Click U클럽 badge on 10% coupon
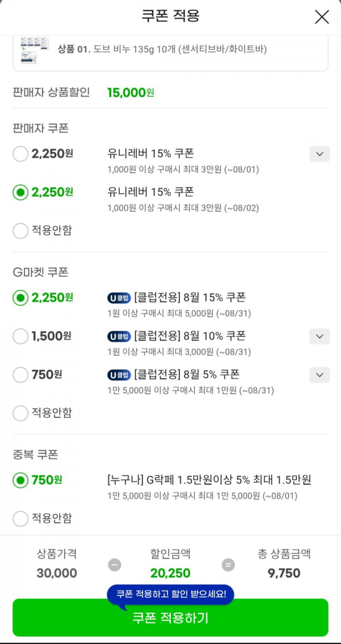341x644 pixels. pos(119,336)
